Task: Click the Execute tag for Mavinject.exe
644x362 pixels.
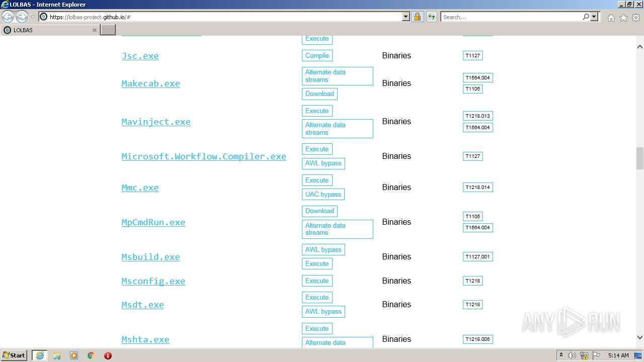Action: (317, 111)
